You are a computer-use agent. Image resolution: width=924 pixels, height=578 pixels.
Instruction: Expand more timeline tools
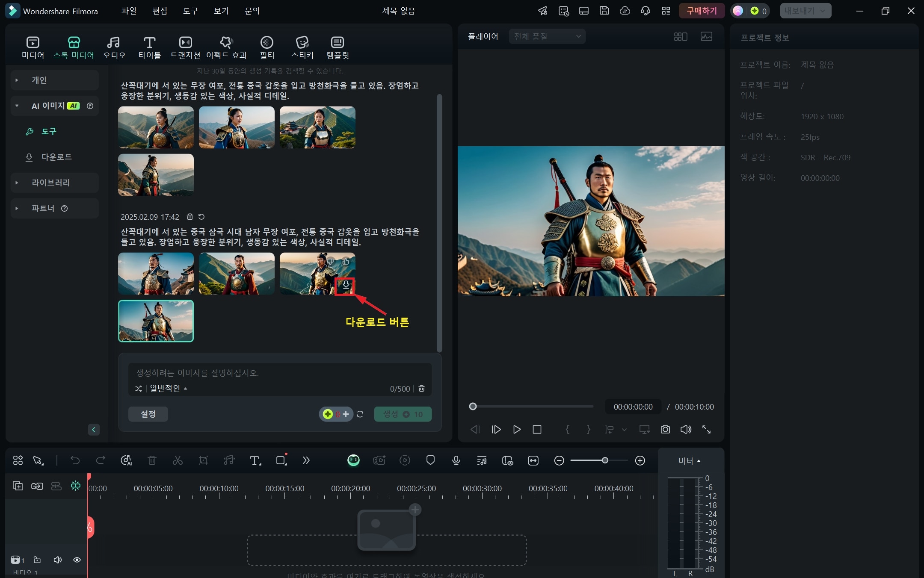306,460
